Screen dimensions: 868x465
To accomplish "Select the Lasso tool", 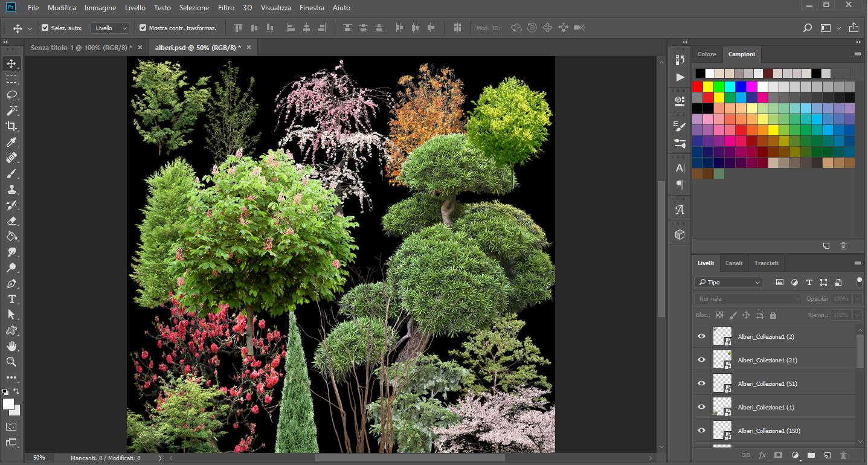I will tap(12, 95).
